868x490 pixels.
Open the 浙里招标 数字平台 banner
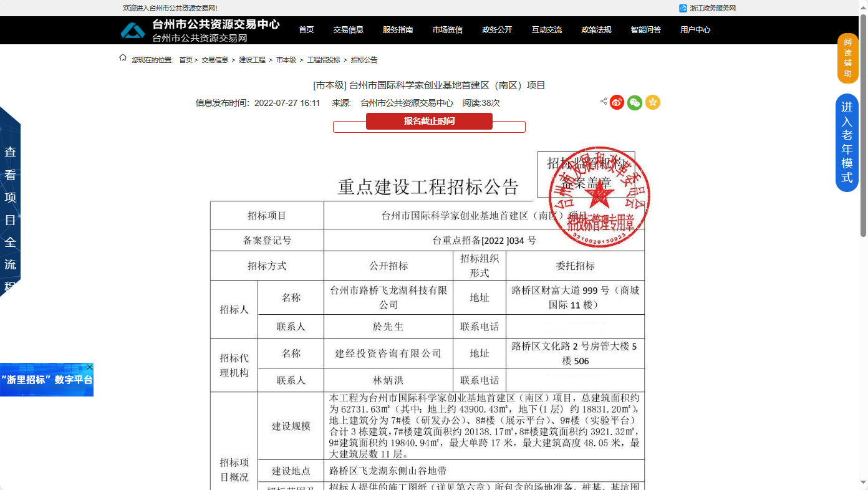pos(47,380)
